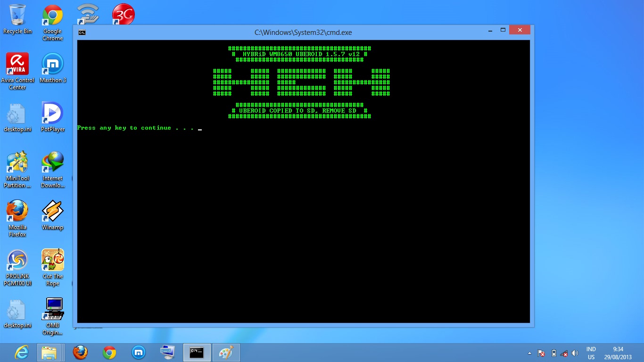
Task: Close the cmd.exe window
Action: 520,30
